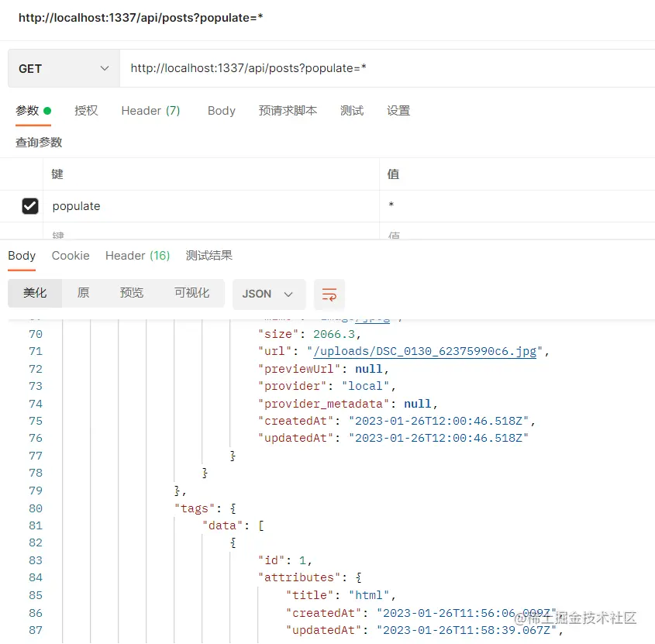
Task: Click the request title http://localhost:1337/api/posts?populate=*
Action: coord(141,18)
